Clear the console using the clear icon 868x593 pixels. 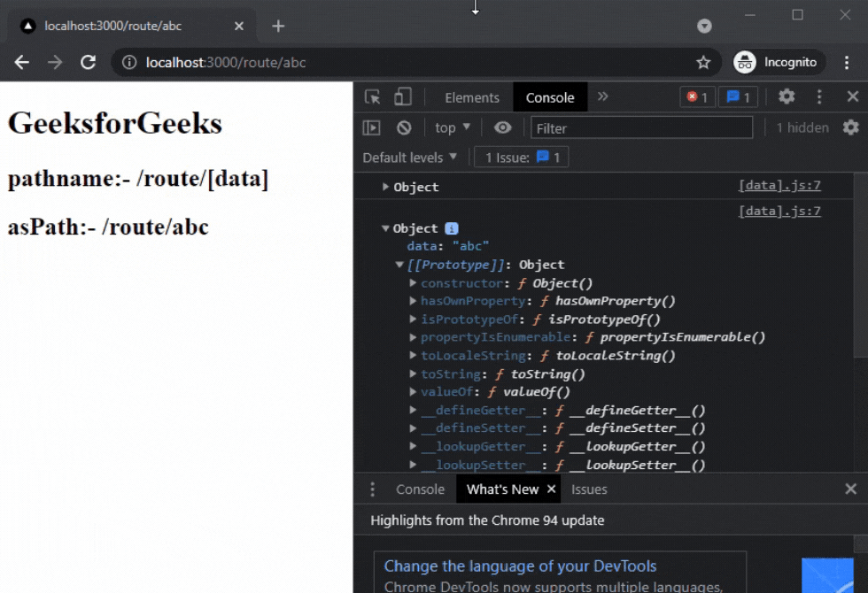[x=403, y=127]
